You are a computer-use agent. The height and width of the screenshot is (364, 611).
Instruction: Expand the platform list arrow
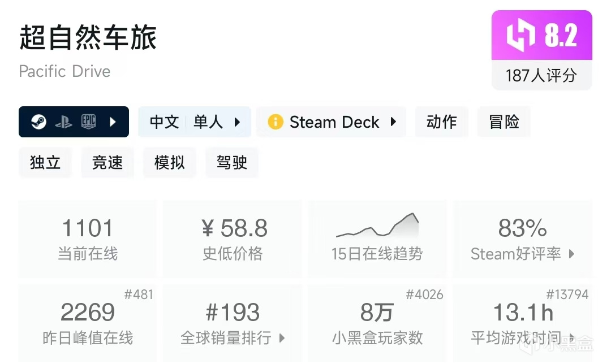pyautogui.click(x=113, y=122)
